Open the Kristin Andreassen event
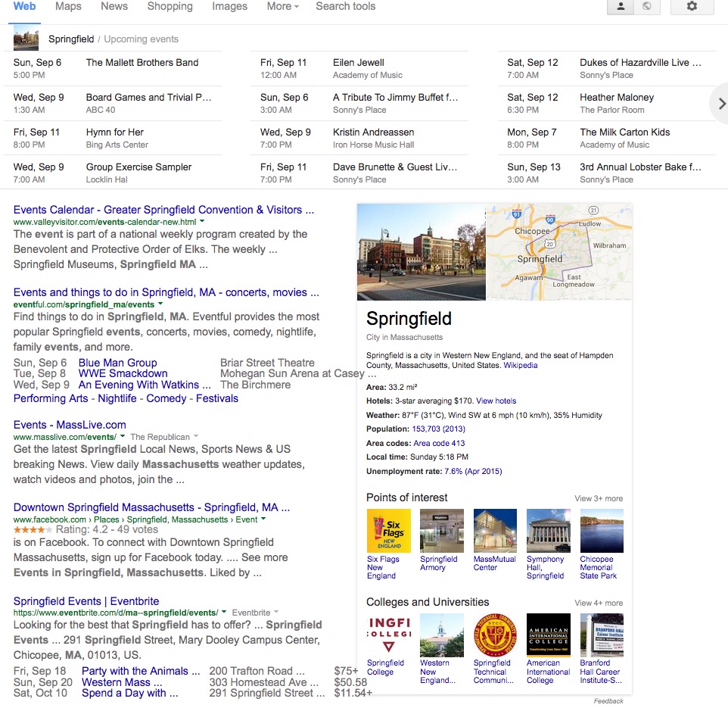This screenshot has width=728, height=708. point(373,133)
